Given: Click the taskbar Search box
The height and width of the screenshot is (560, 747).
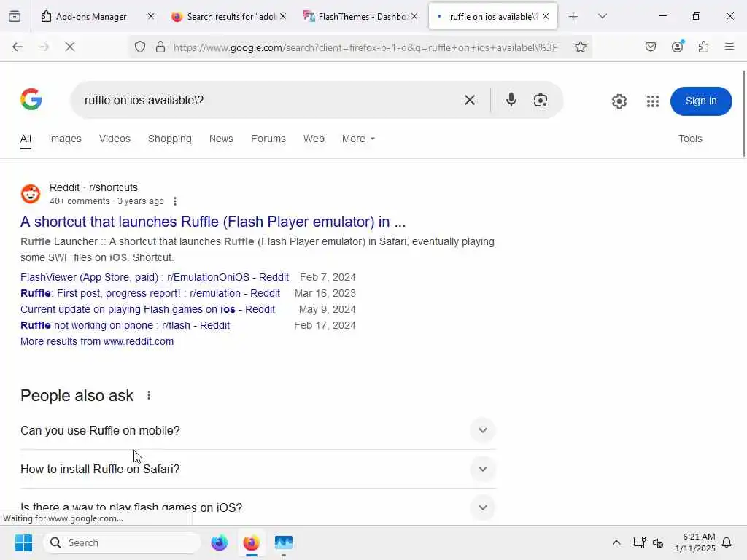Looking at the screenshot, I should tap(122, 542).
